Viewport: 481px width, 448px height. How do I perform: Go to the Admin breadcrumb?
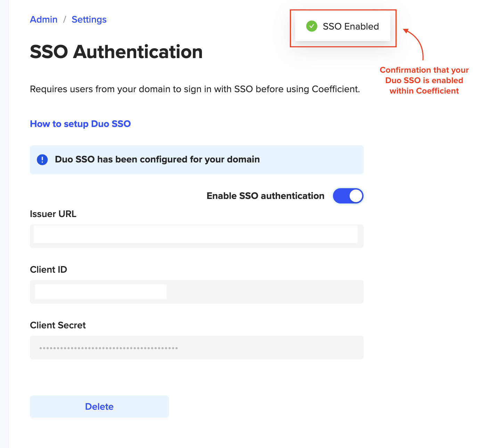[44, 19]
